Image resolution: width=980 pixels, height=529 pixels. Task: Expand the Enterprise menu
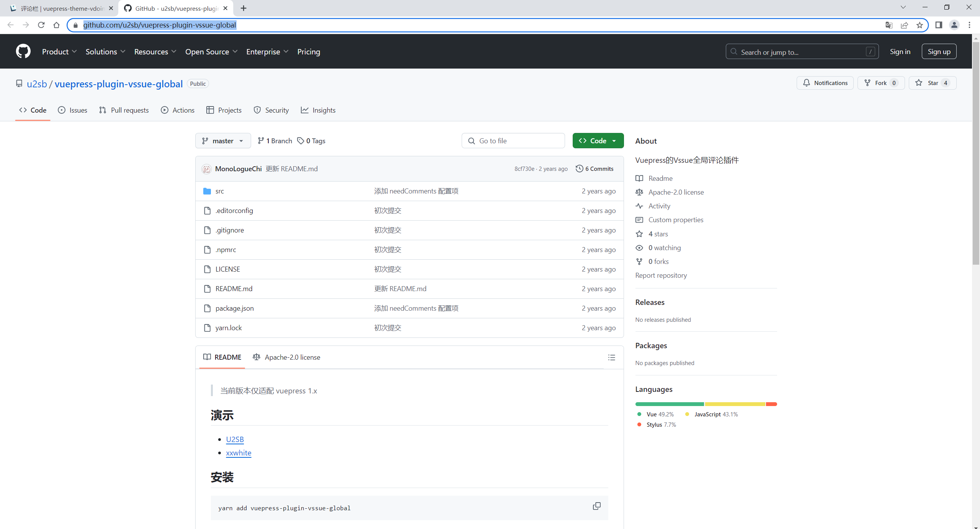(267, 52)
